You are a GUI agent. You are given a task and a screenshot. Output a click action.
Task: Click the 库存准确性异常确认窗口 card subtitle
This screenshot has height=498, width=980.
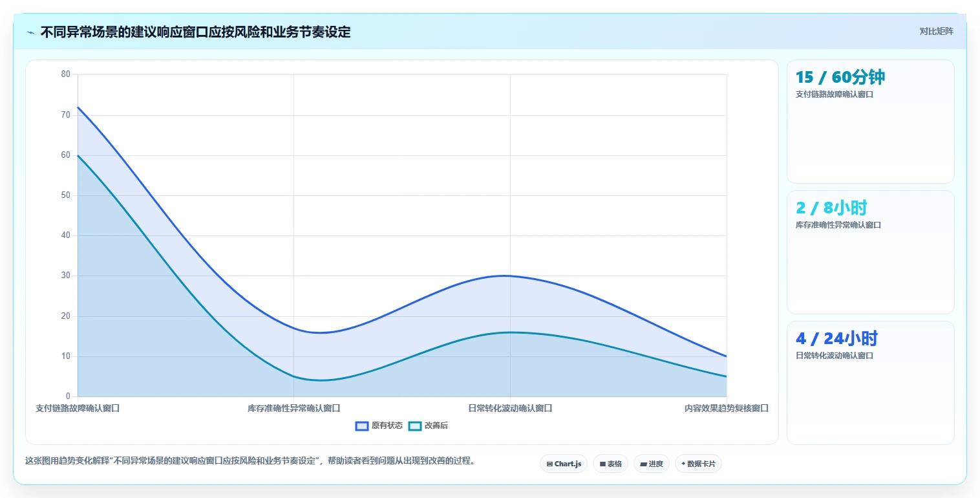tap(838, 225)
